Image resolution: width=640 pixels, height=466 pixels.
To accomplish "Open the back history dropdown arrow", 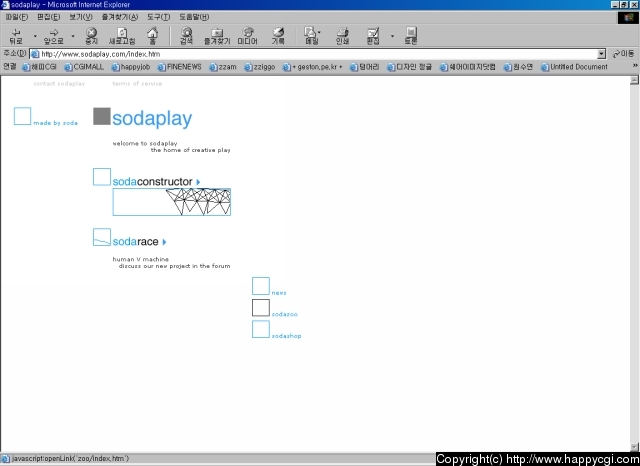I will pyautogui.click(x=35, y=36).
